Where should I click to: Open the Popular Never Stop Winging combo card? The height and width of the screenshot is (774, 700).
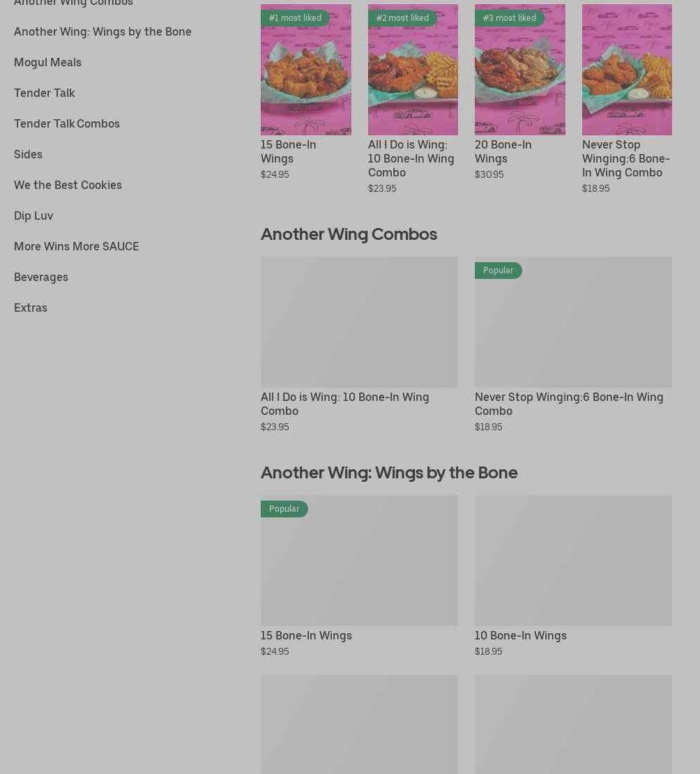(x=573, y=344)
